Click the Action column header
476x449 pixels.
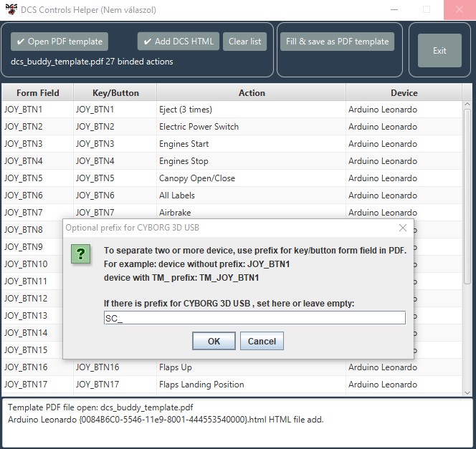[252, 92]
